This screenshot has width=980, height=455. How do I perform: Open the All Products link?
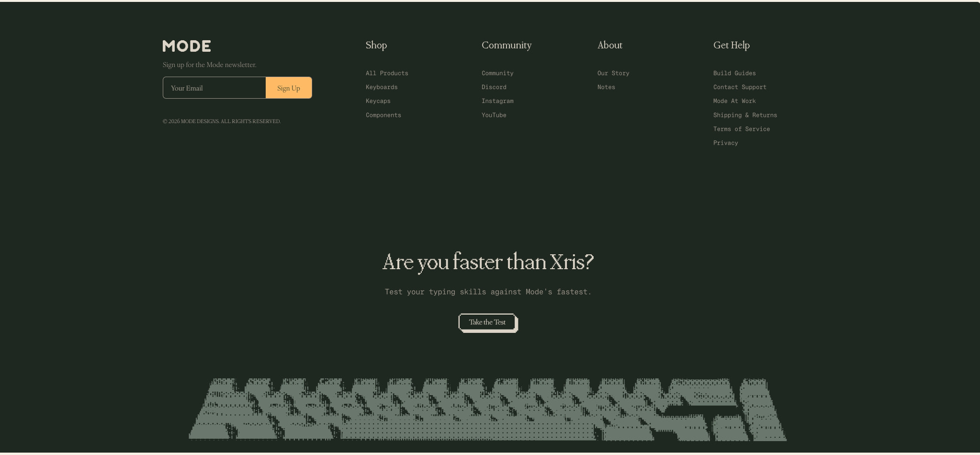point(387,73)
